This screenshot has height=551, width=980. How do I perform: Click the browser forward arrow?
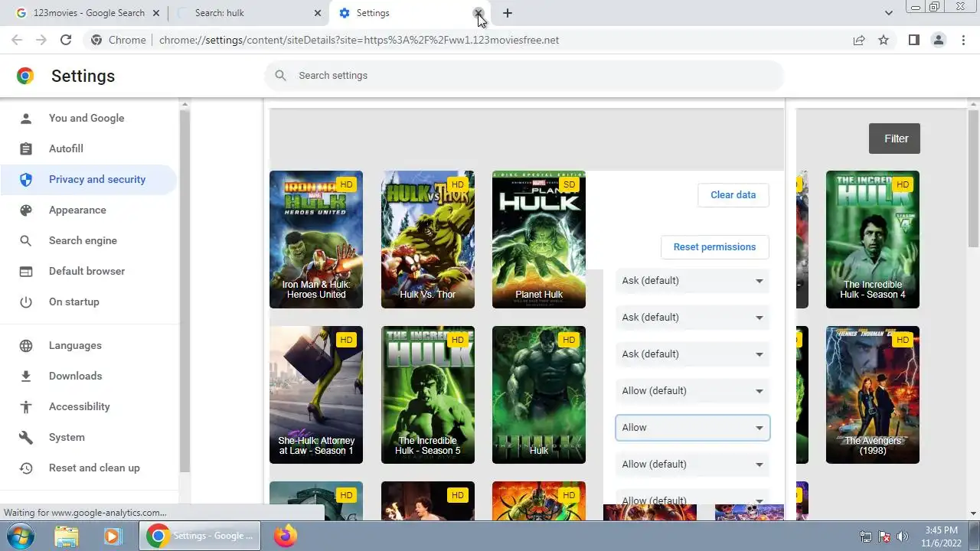41,40
